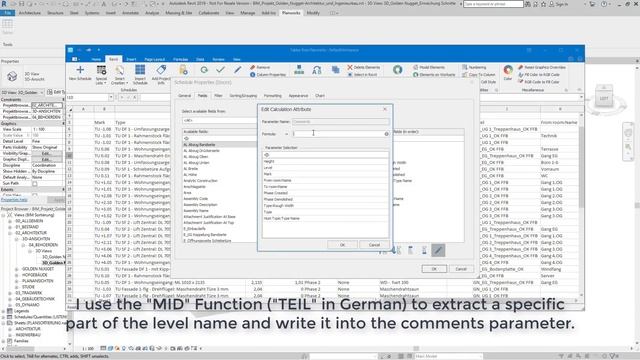Click Remove eraser command
Screen dimensions: 640x360
pos(260,67)
